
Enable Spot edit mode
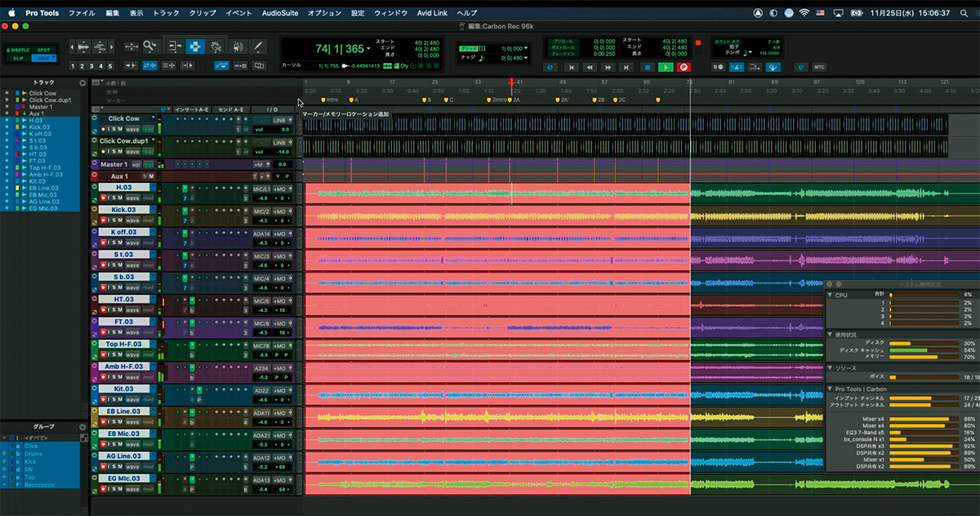point(43,50)
